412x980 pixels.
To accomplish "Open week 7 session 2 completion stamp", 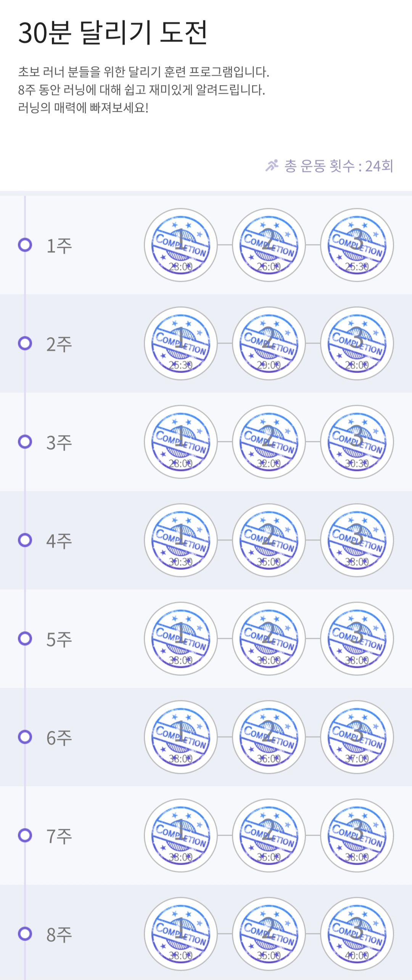I will click(269, 835).
